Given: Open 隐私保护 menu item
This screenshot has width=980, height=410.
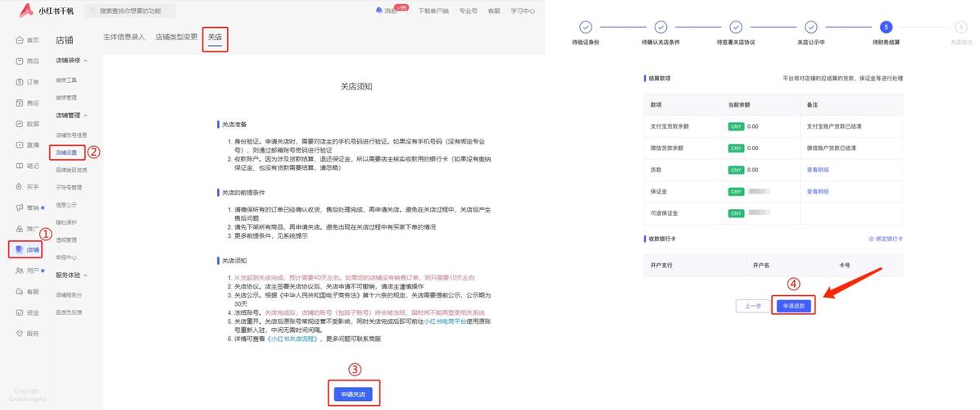Looking at the screenshot, I should coord(66,222).
